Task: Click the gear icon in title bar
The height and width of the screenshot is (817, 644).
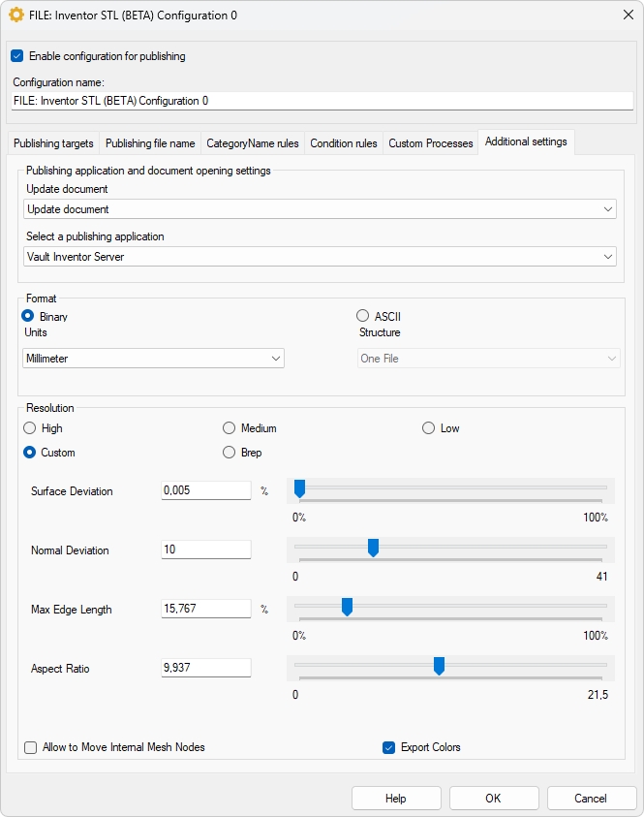Action: click(x=15, y=16)
